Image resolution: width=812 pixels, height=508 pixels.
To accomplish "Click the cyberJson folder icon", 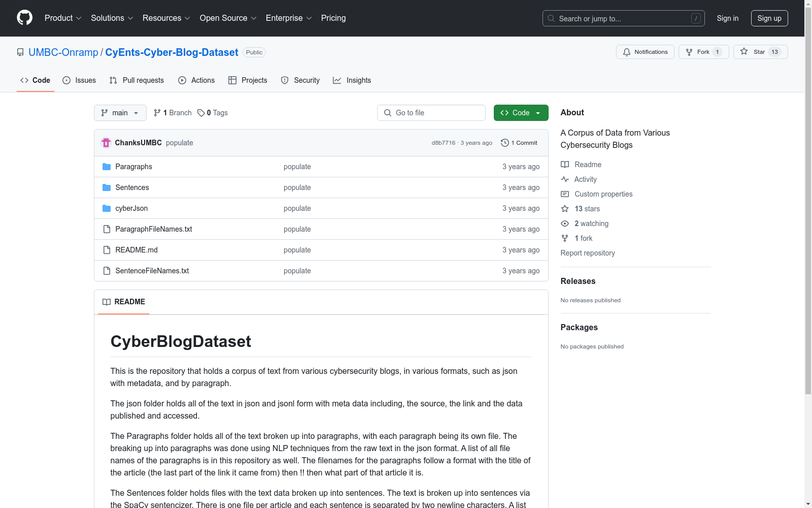I will click(107, 208).
